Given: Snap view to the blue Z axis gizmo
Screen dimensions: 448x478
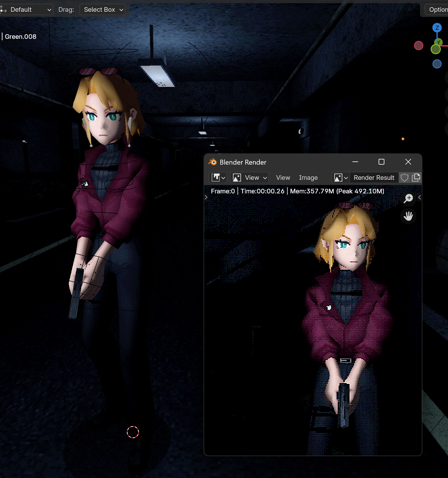Looking at the screenshot, I should 437,28.
